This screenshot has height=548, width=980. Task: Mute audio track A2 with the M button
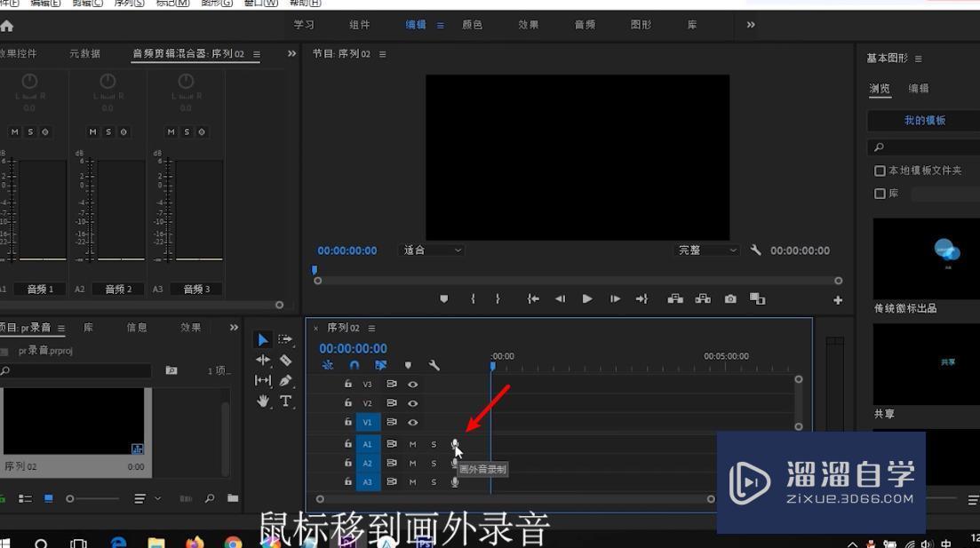(412, 463)
